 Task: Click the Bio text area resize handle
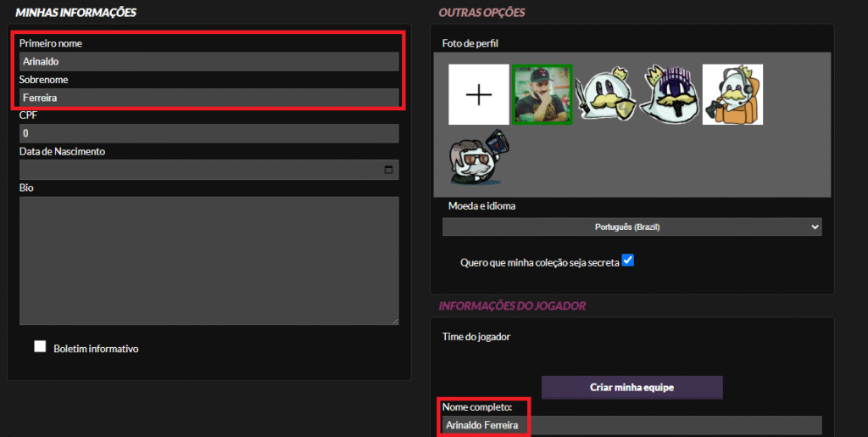[x=396, y=322]
